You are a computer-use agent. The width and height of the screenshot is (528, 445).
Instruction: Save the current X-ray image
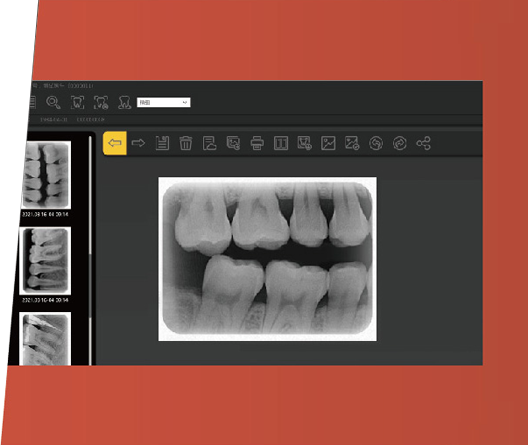(x=162, y=143)
